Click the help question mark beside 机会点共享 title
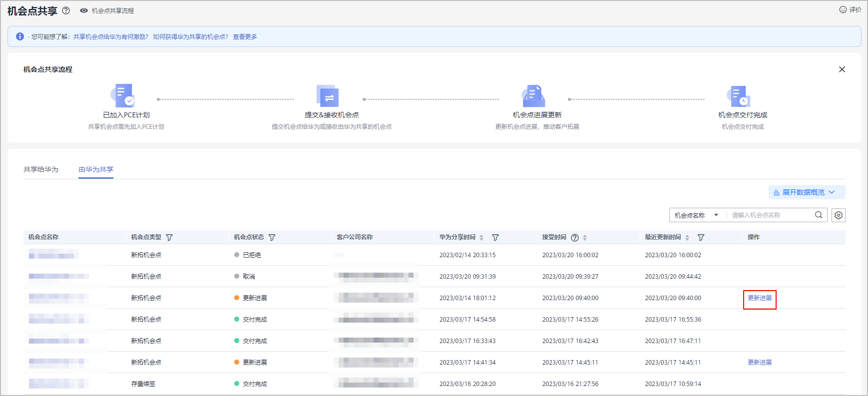The image size is (868, 396). pyautogui.click(x=66, y=10)
